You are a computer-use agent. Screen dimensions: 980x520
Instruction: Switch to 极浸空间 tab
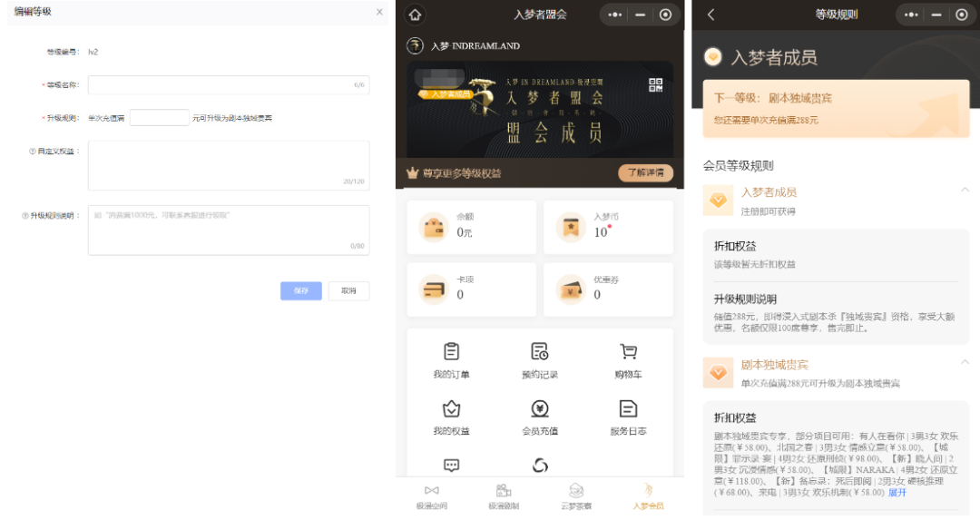tap(431, 497)
